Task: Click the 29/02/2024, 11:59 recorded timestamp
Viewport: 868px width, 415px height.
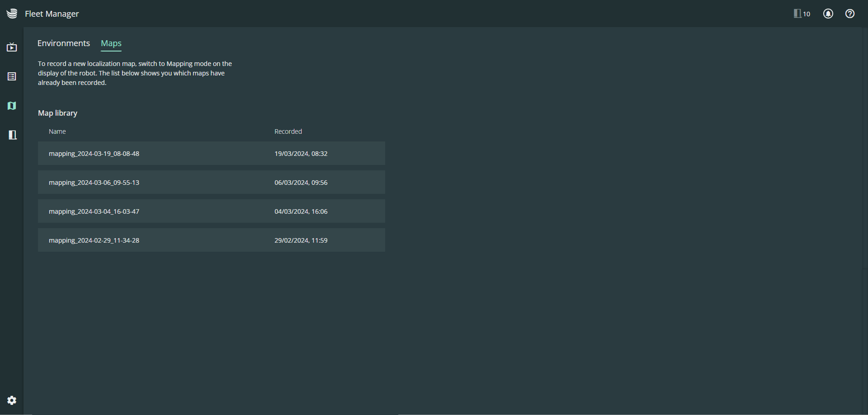Action: click(x=301, y=240)
